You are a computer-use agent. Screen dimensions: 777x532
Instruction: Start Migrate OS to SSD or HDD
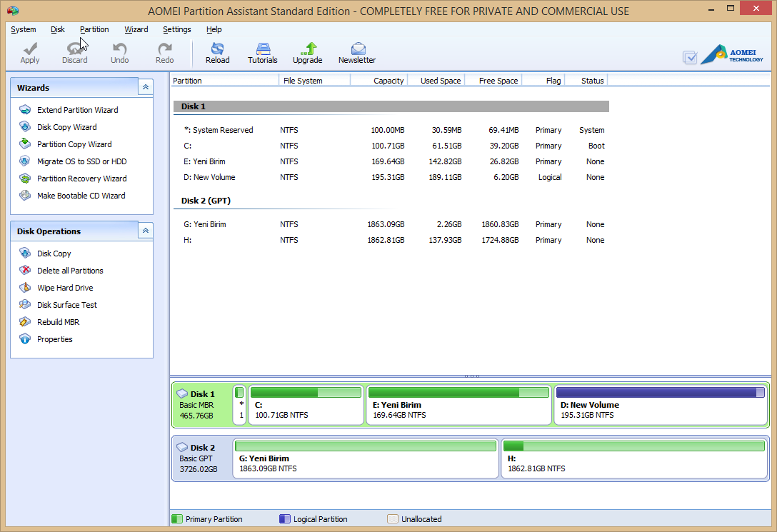coord(81,161)
